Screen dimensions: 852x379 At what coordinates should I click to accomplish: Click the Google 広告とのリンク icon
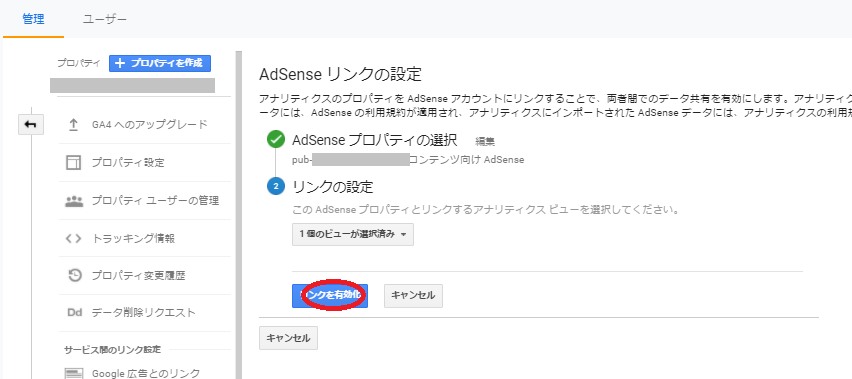[x=73, y=373]
